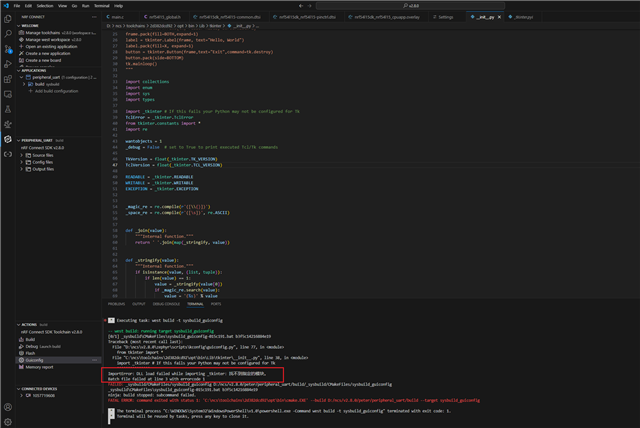640x428 pixels.
Task: Click the command center search field
Action: point(410,6)
